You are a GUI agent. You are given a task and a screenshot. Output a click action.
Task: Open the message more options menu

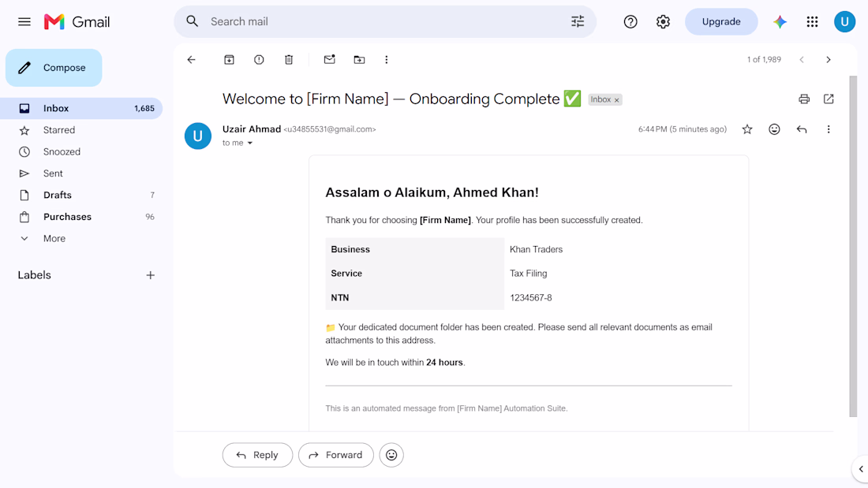pyautogui.click(x=828, y=129)
